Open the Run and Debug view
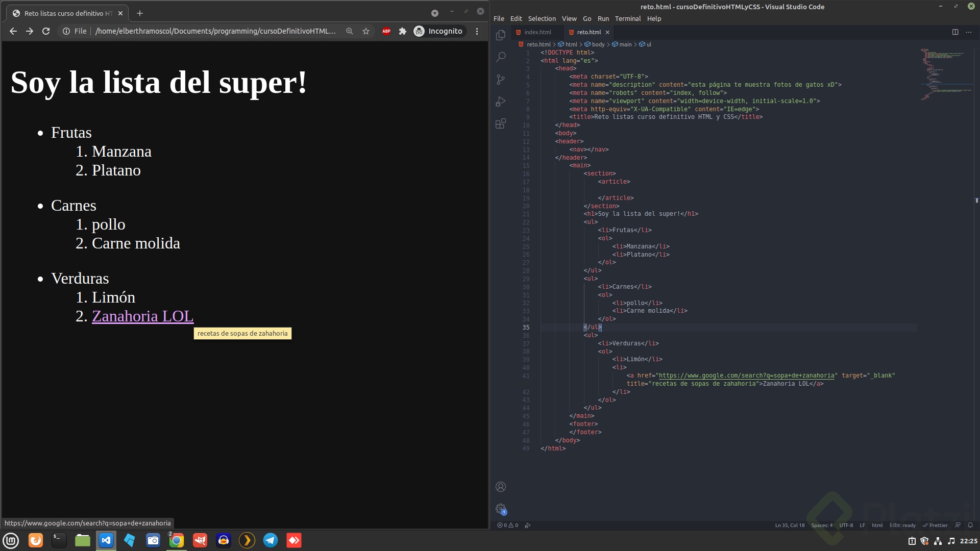980x551 pixels. click(x=501, y=102)
